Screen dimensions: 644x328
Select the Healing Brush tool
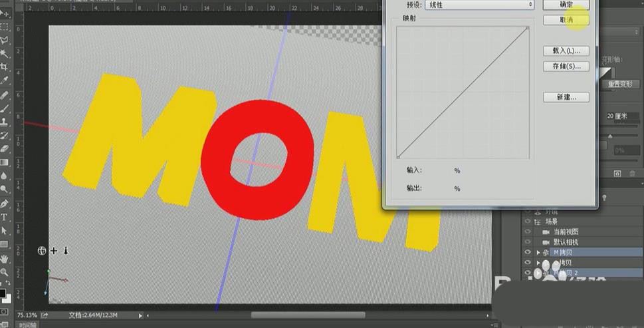[5, 96]
